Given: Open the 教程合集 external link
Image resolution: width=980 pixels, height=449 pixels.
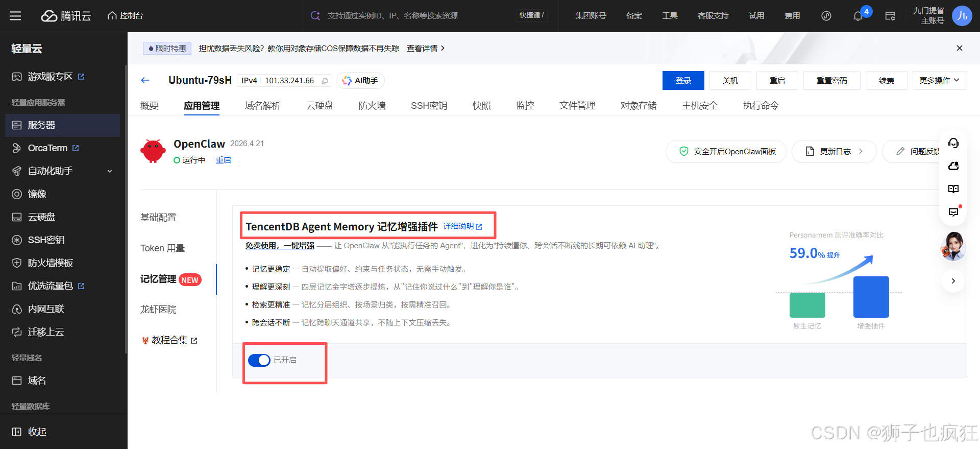Looking at the screenshot, I should click(x=169, y=340).
